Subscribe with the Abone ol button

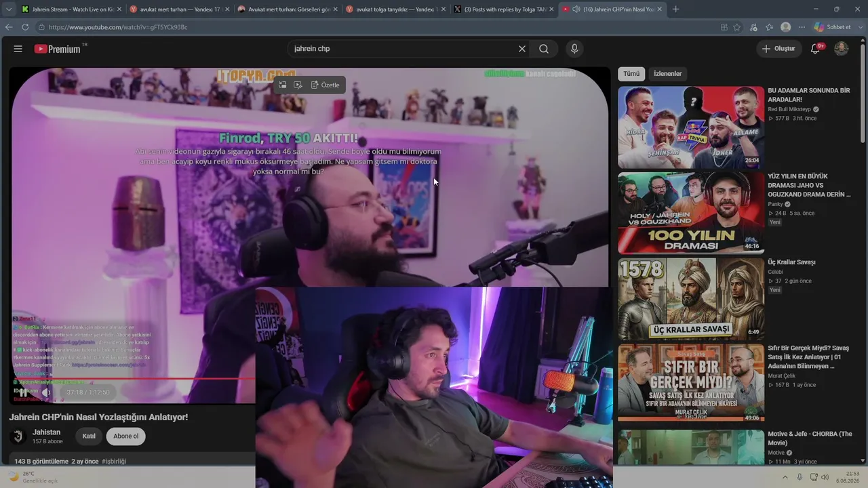126,436
